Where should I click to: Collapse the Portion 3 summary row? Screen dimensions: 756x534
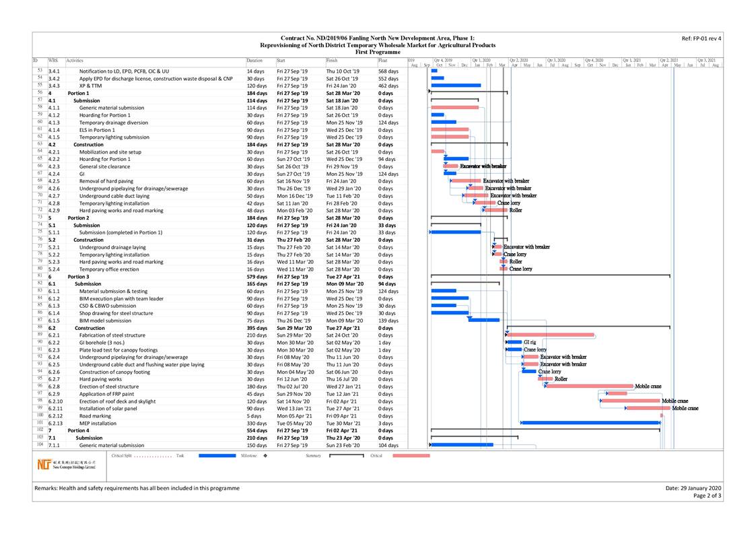78,276
